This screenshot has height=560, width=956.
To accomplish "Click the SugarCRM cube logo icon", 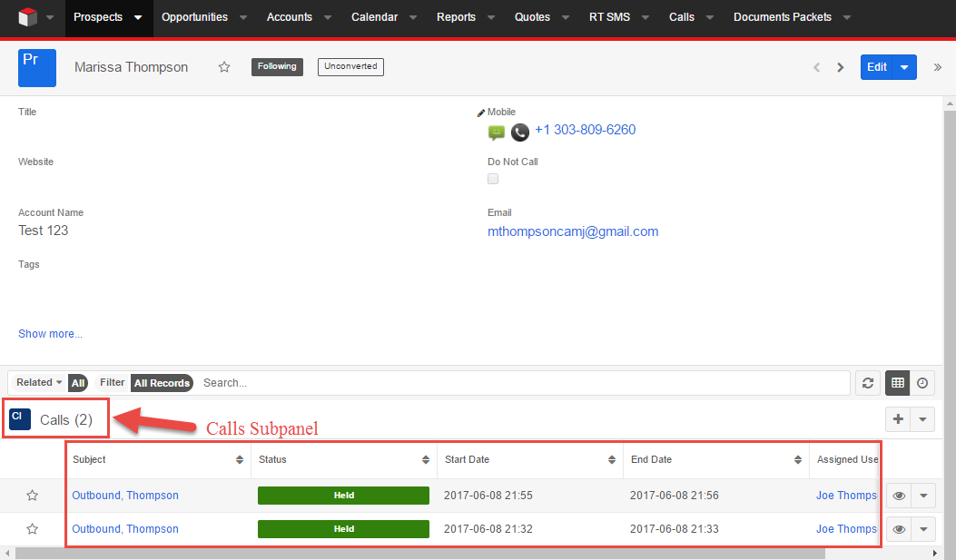I will [x=27, y=17].
